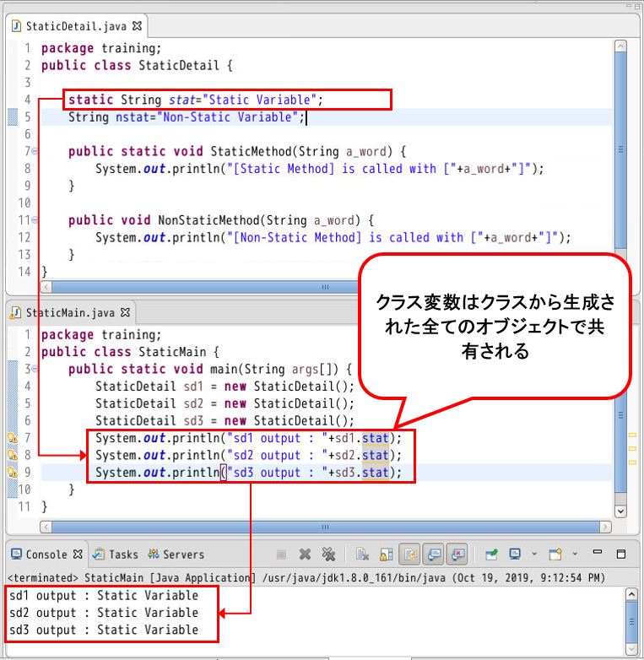Click 'StaticDetail sd3 = new StaticDetail()' line
Image resolution: width=644 pixels, height=660 pixels.
pos(225,420)
